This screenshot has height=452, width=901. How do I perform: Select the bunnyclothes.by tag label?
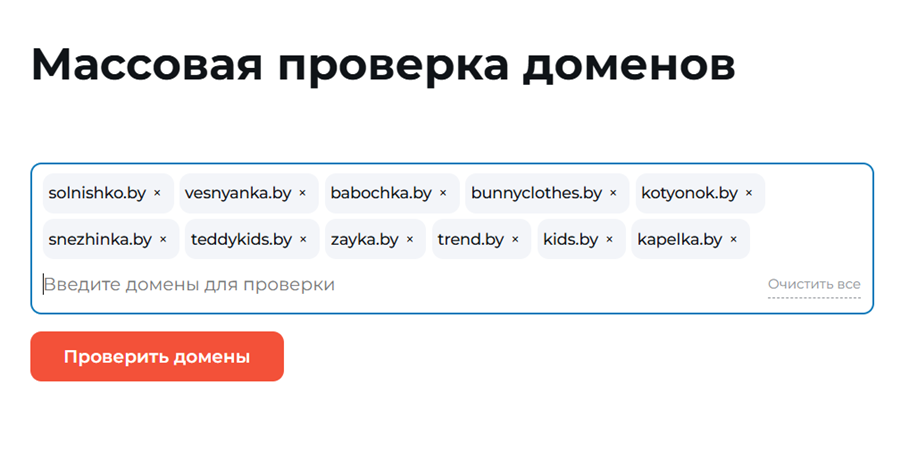tap(536, 194)
